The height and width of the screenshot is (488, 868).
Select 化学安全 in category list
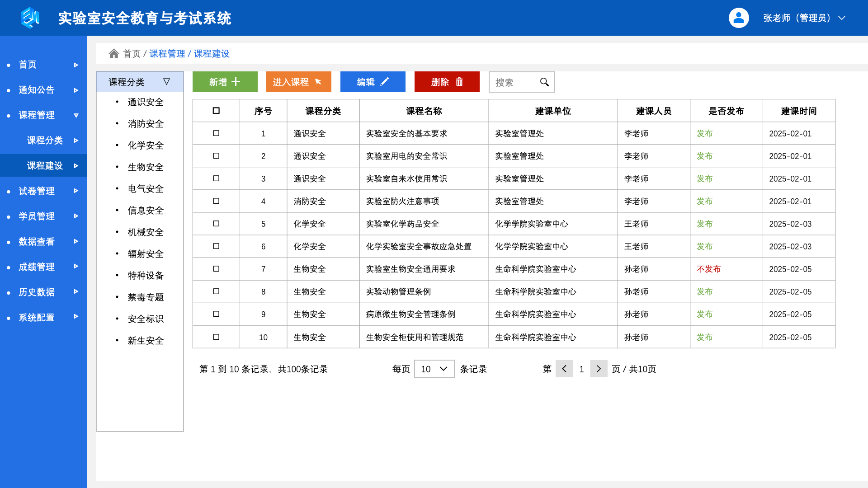146,145
